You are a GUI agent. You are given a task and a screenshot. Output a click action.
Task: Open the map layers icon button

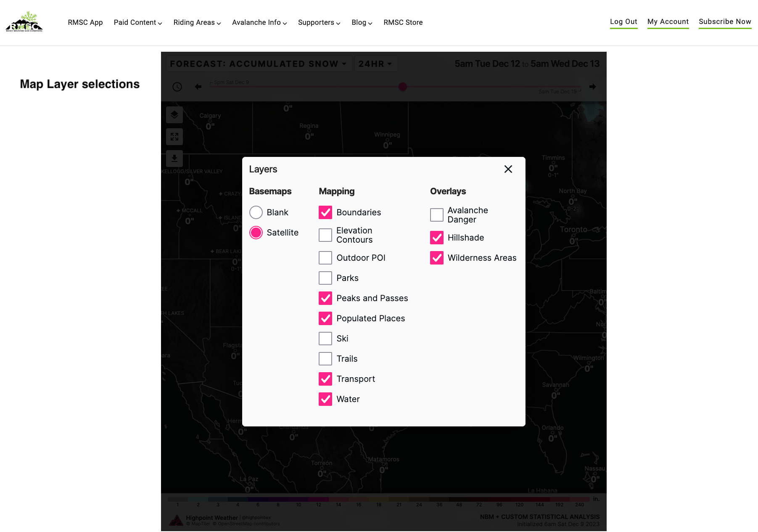pos(174,115)
